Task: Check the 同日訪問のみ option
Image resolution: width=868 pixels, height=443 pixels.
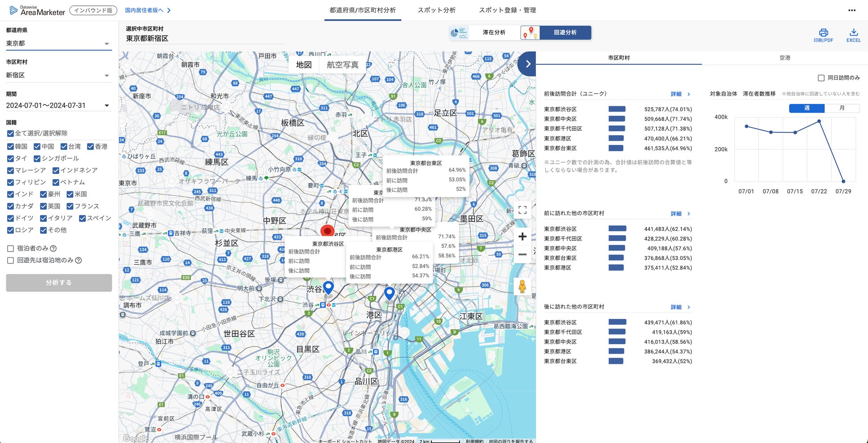Action: 821,78
